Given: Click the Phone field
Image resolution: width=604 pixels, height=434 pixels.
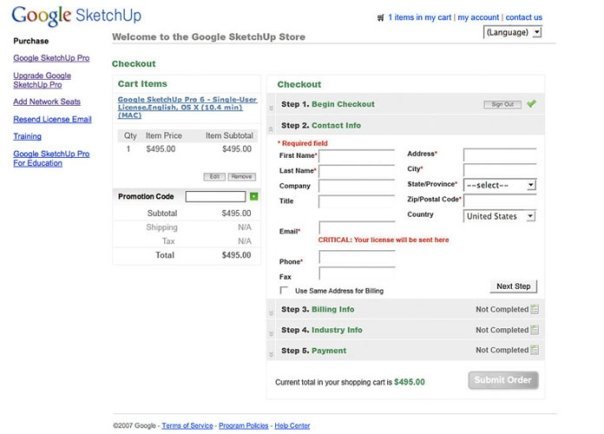Looking at the screenshot, I should 357,257.
